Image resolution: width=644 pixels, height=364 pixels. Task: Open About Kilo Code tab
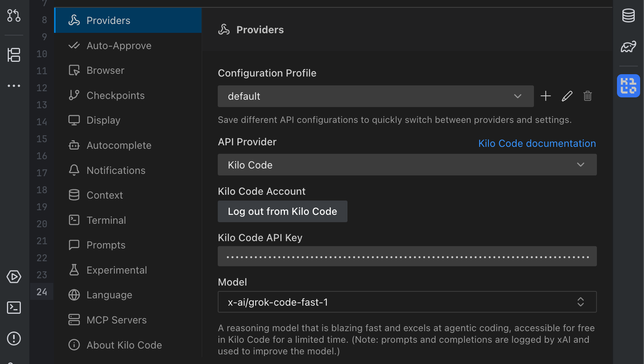click(x=128, y=345)
